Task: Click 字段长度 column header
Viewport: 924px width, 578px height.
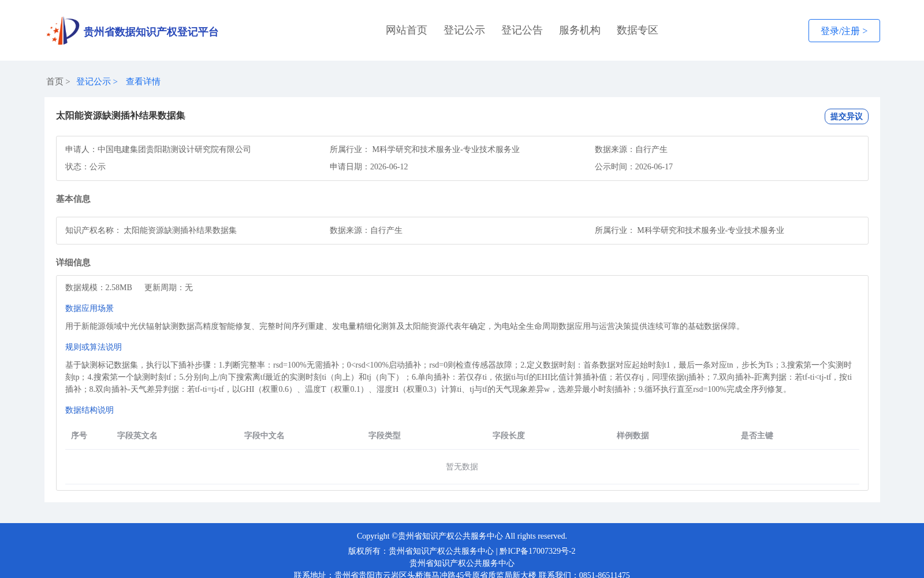Action: (509, 435)
